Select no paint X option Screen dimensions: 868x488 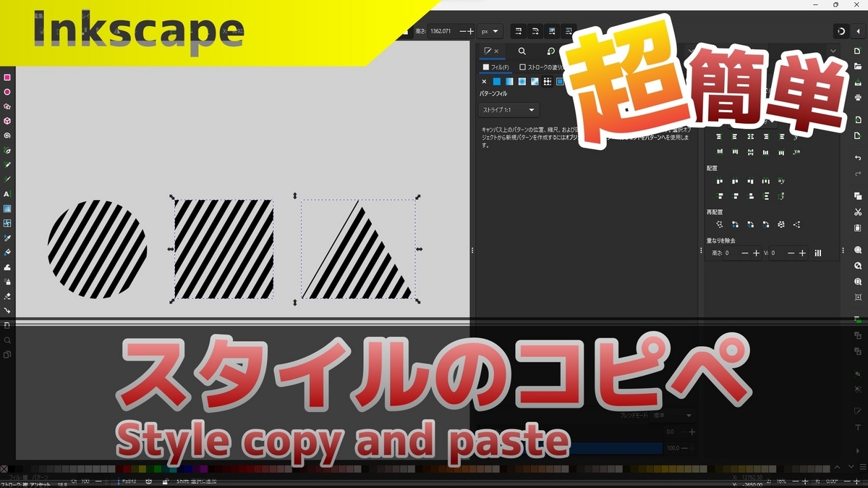pos(484,82)
